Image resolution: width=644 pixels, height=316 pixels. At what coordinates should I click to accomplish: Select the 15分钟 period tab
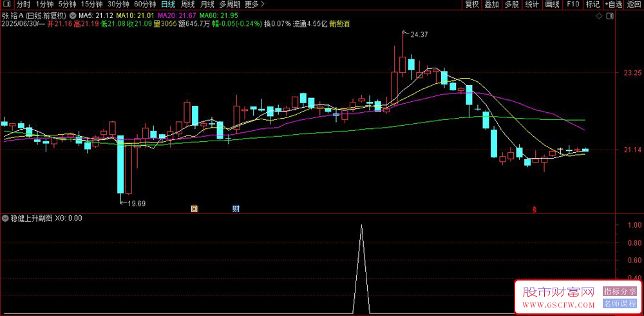tap(91, 5)
